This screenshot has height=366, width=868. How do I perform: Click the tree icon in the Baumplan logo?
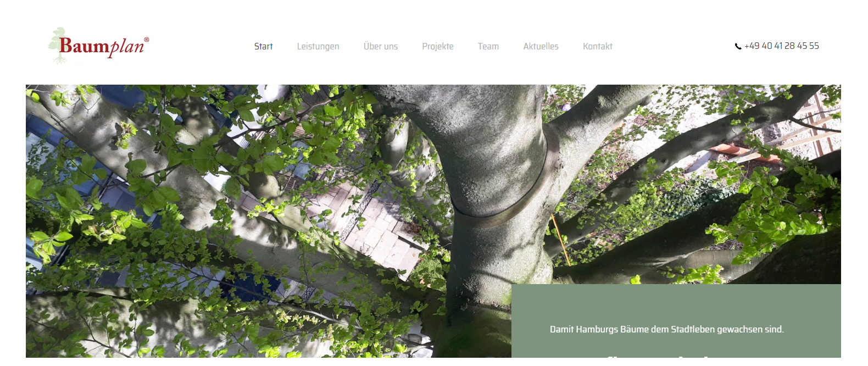(58, 44)
